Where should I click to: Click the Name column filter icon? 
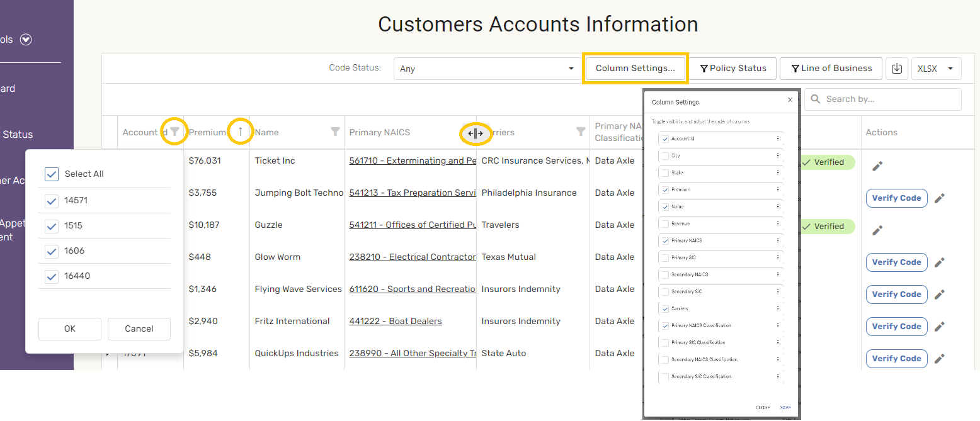tap(335, 132)
